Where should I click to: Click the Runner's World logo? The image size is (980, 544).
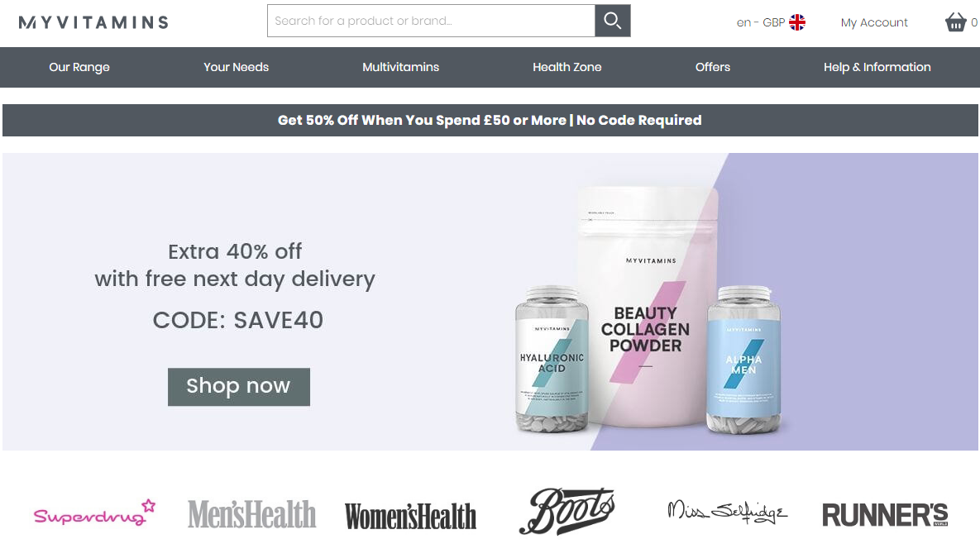[885, 515]
